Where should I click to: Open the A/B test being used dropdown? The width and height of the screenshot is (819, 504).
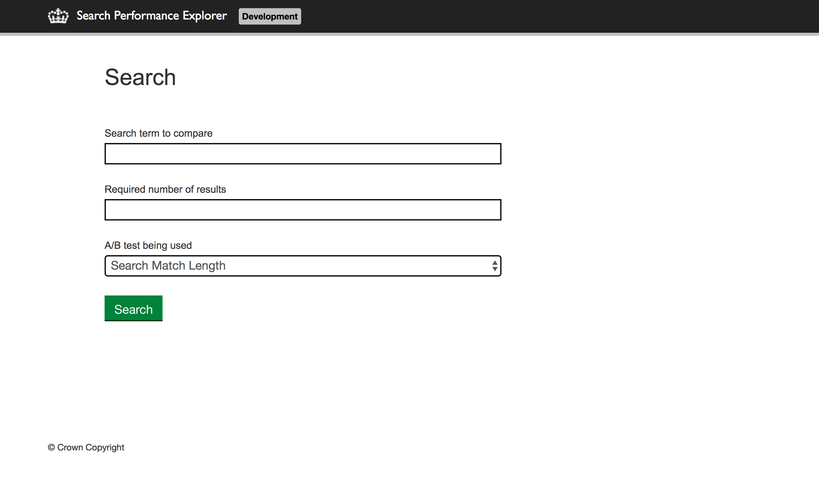[302, 266]
